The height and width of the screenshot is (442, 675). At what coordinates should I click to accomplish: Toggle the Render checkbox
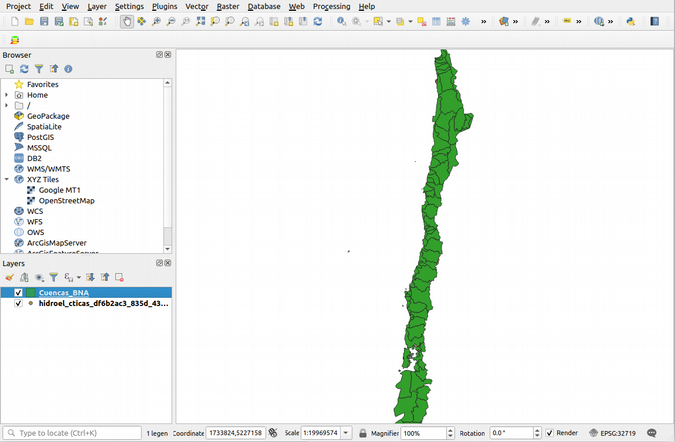point(550,433)
